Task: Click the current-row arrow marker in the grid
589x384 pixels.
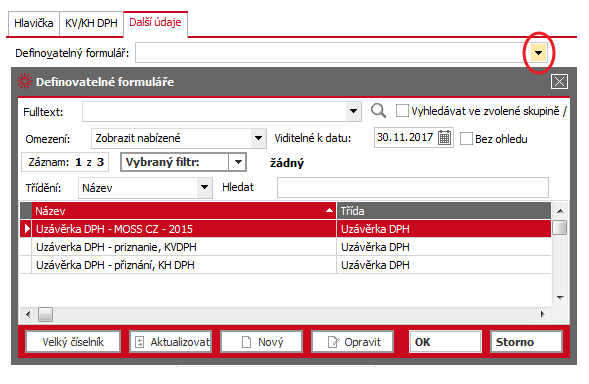Action: tap(27, 228)
